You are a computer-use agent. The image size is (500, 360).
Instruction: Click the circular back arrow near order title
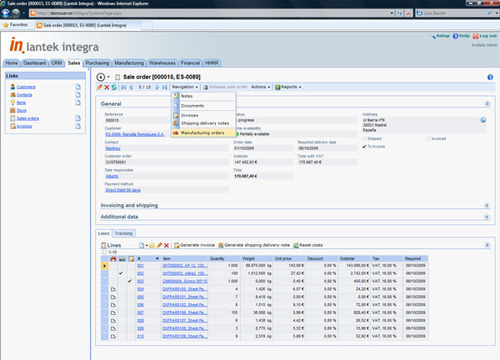(x=100, y=77)
